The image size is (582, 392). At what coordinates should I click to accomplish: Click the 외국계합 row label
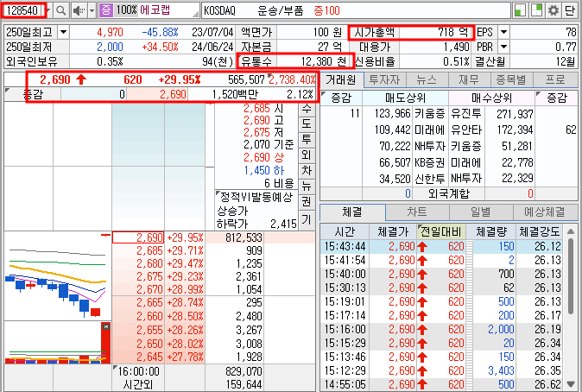pos(449,193)
